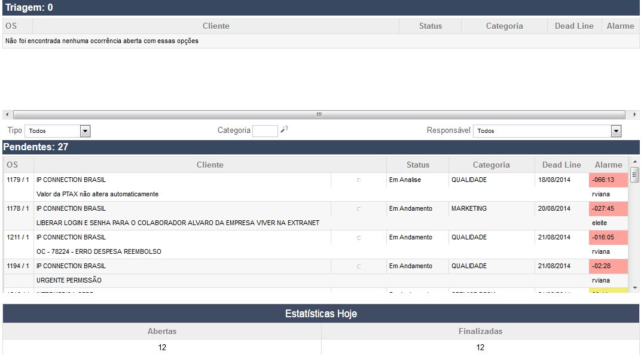This screenshot has width=644, height=355.
Task: Sort Pendentes by Dead Line column header
Action: 561,165
